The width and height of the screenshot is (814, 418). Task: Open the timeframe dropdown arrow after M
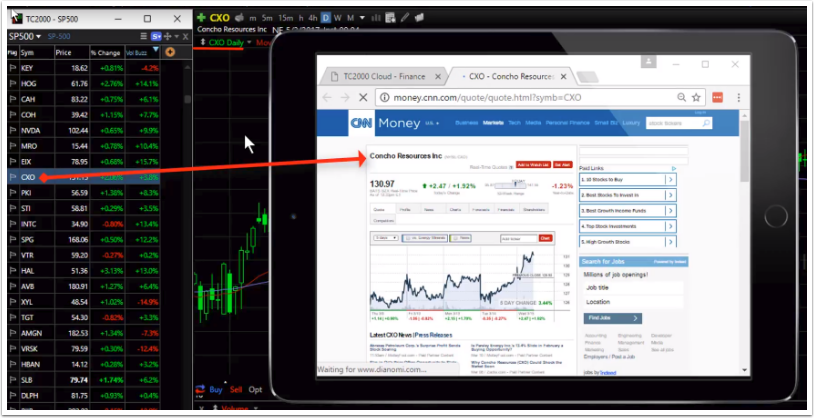(362, 18)
